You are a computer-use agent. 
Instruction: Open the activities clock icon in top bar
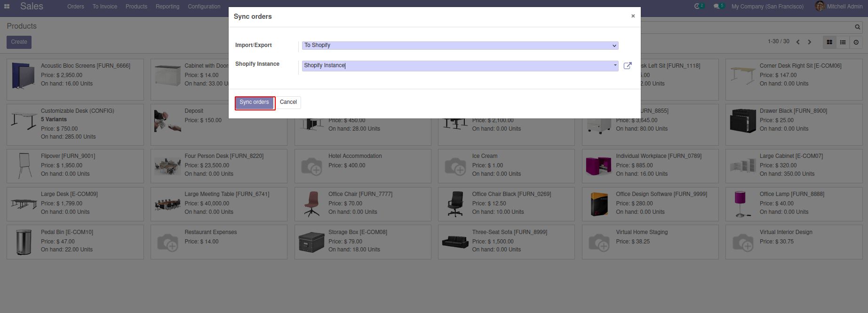(699, 7)
